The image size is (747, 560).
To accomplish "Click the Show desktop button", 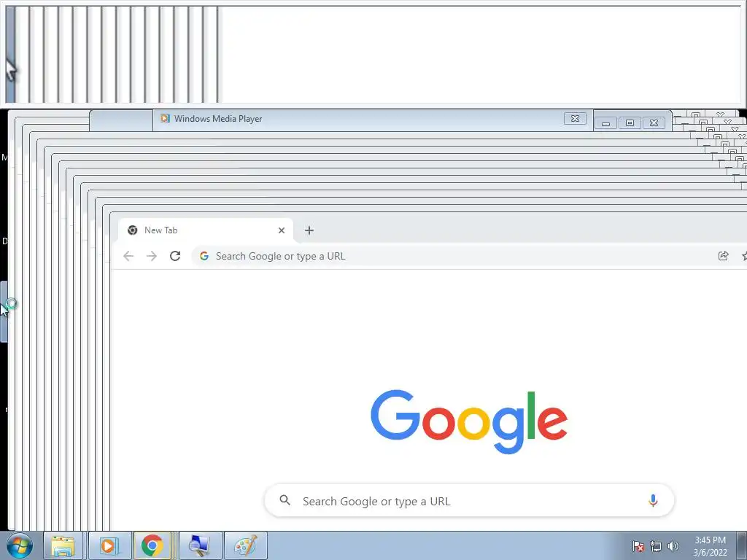I will [x=742, y=545].
